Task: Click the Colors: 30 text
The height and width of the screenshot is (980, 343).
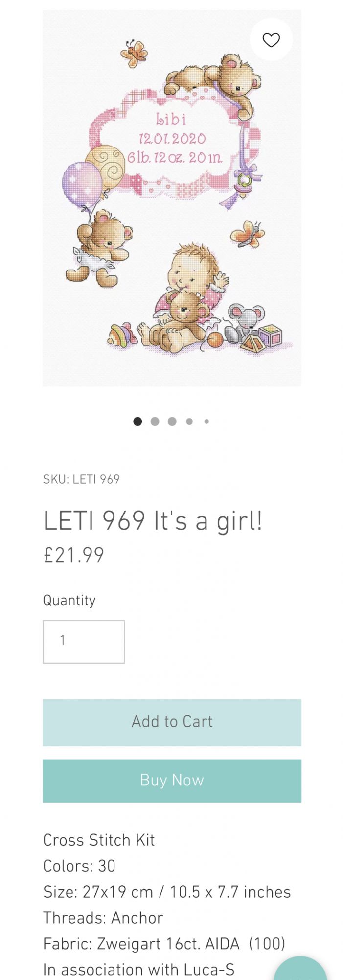Action: (x=79, y=866)
